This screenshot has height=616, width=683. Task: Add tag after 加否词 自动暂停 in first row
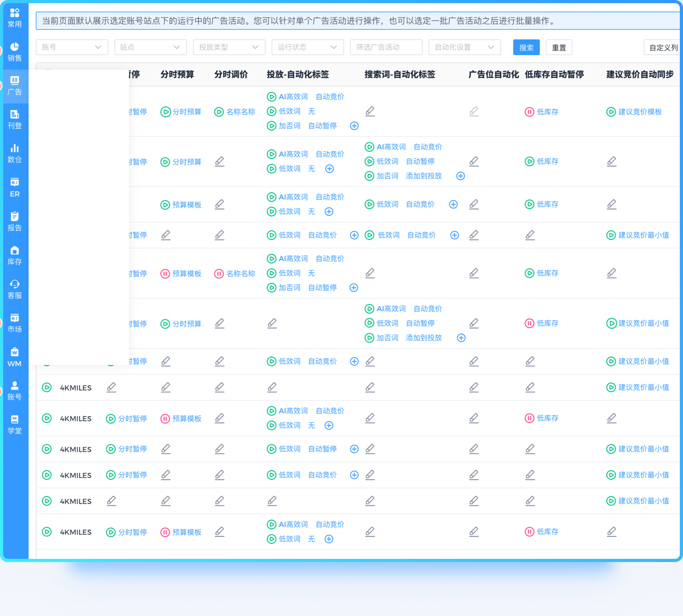click(x=354, y=126)
